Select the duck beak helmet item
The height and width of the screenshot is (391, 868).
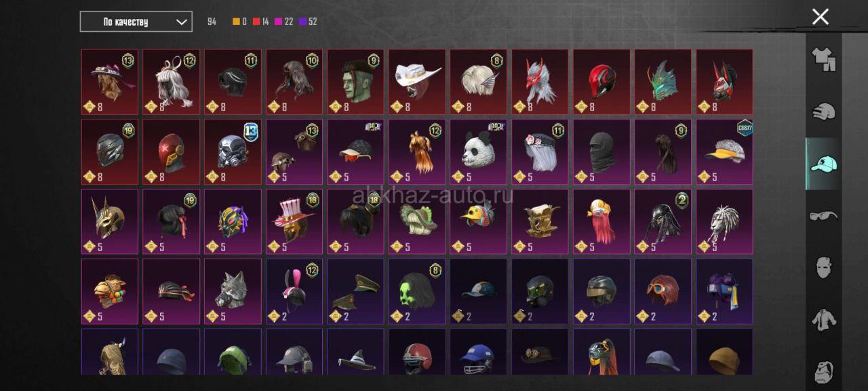478,221
